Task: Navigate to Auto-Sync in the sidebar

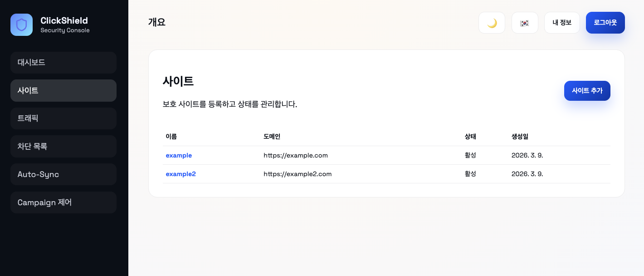Action: pos(63,174)
